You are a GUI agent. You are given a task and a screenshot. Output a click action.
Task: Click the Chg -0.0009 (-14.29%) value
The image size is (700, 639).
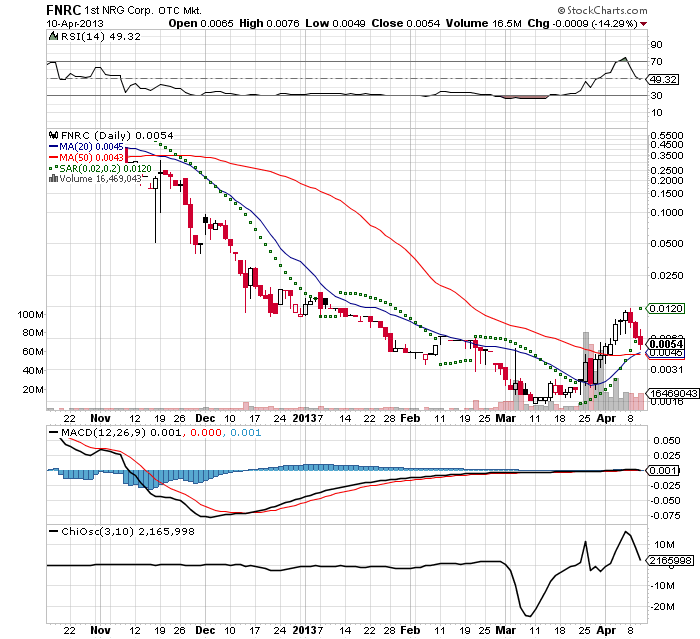coord(583,24)
